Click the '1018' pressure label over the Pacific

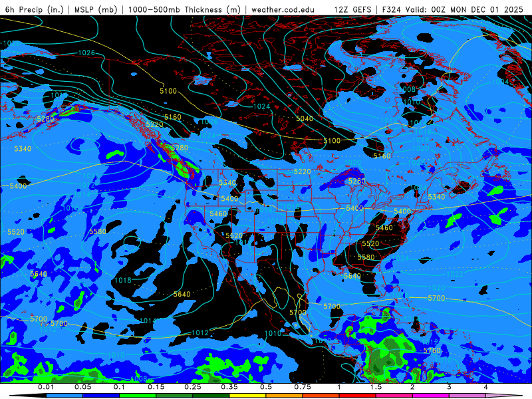pos(123,280)
